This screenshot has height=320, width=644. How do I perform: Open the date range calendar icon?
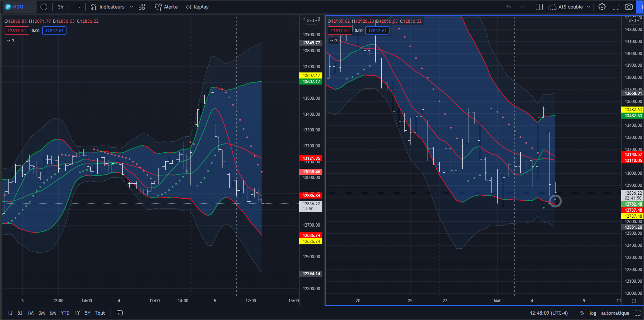point(120,313)
